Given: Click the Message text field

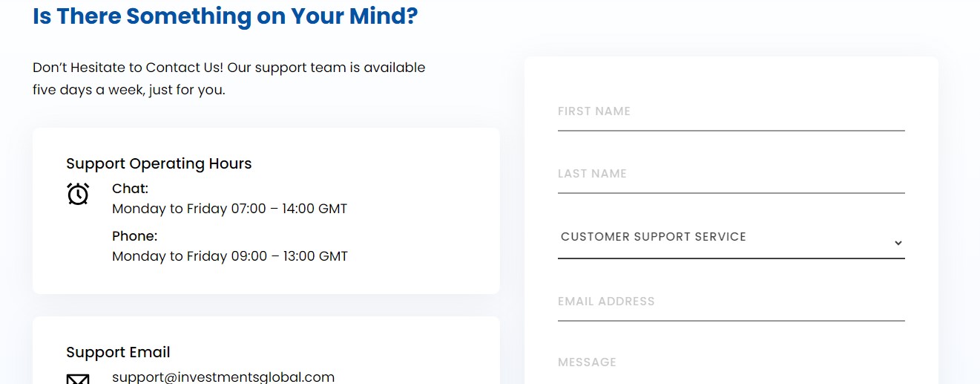Looking at the screenshot, I should click(x=730, y=363).
